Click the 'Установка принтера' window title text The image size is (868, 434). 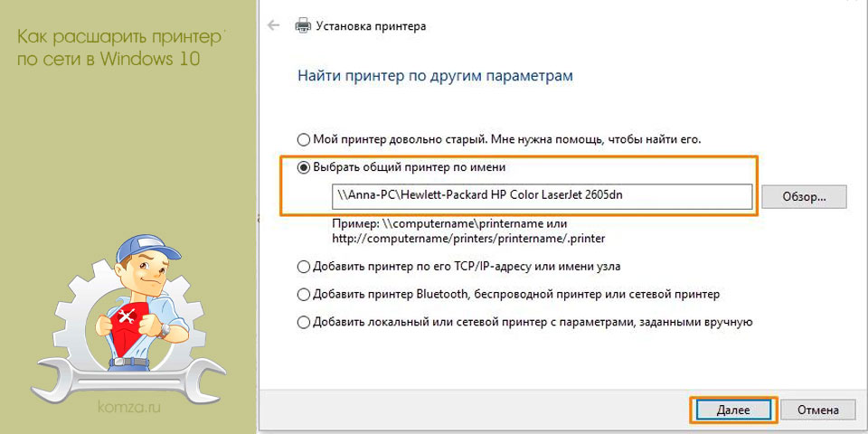[371, 26]
